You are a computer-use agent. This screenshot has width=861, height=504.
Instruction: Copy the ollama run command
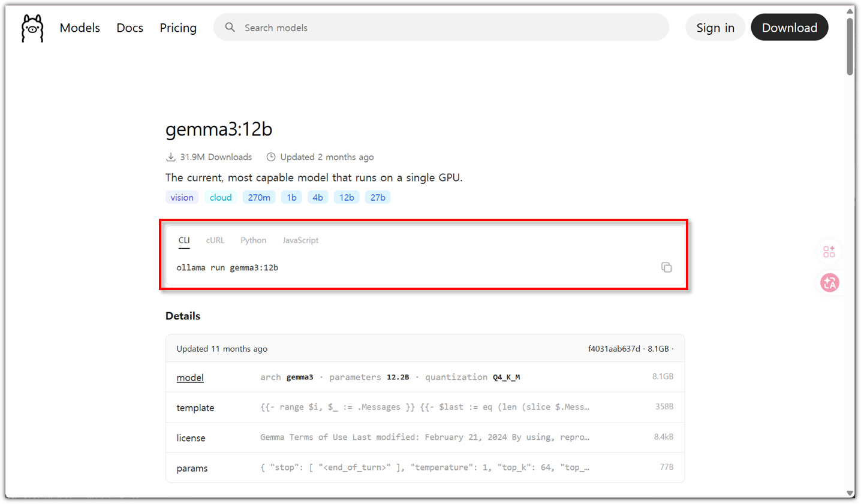(x=666, y=267)
